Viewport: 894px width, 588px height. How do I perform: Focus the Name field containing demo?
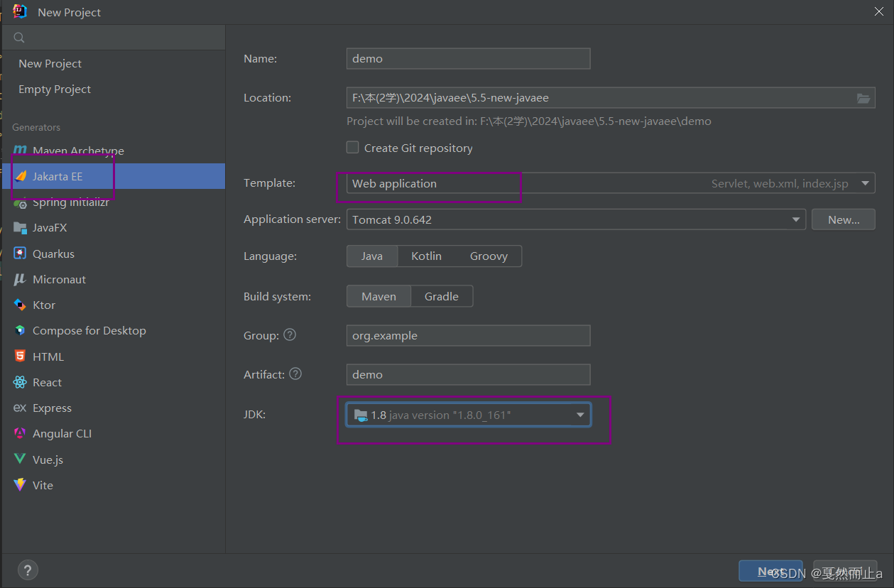click(x=469, y=58)
